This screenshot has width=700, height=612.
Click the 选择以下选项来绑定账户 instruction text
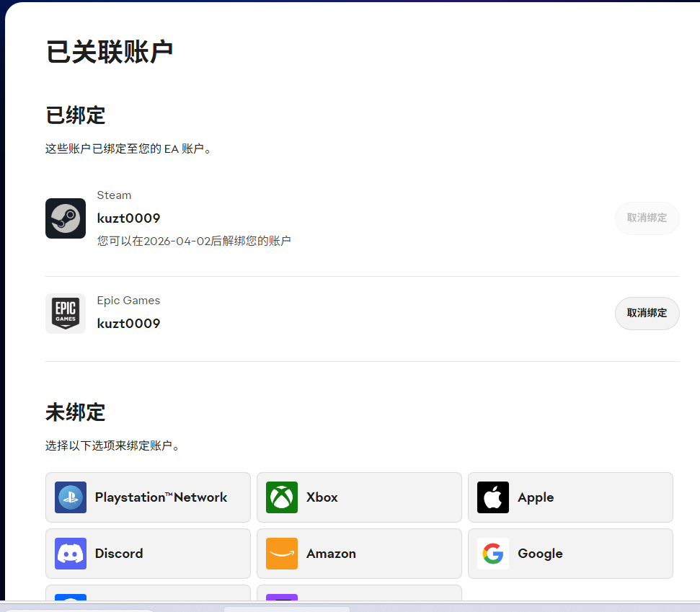coord(112,446)
